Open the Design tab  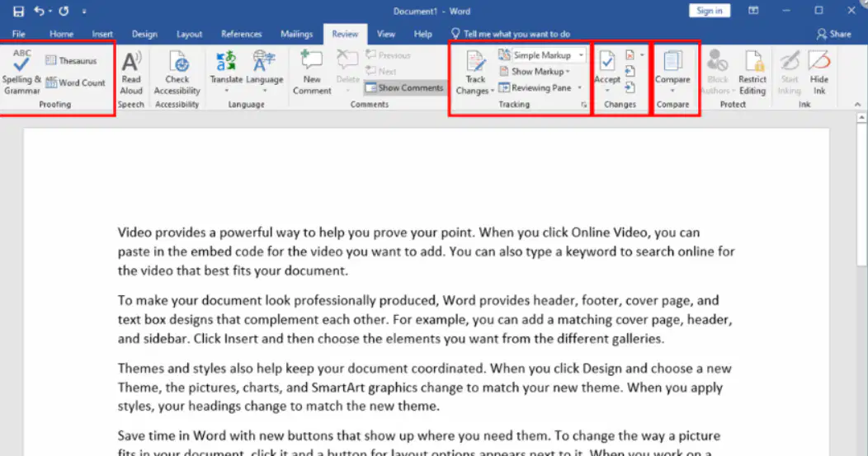click(x=144, y=34)
